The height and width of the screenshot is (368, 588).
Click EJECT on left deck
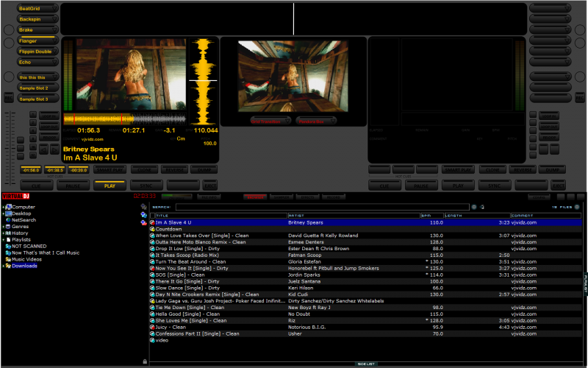point(210,185)
